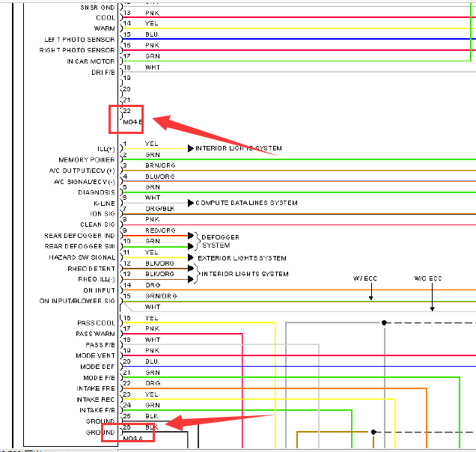Select the MODE F/B label
476x452 pixels.
point(99,378)
